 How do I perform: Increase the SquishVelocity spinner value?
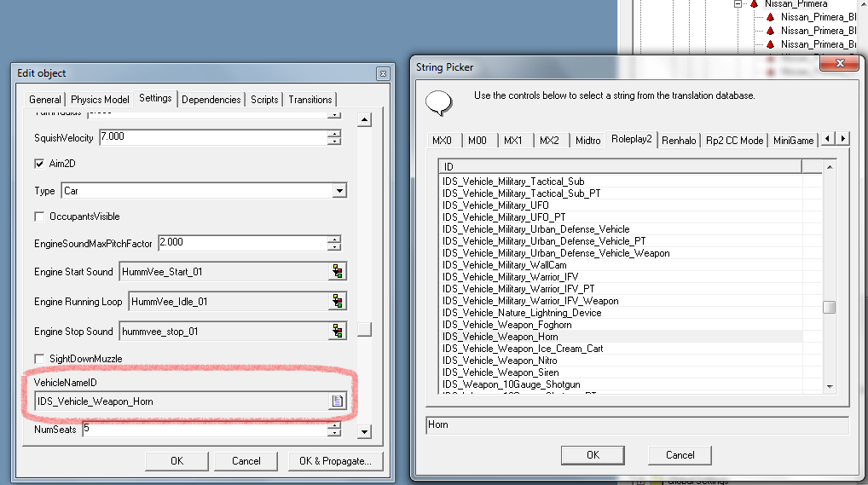coord(334,133)
